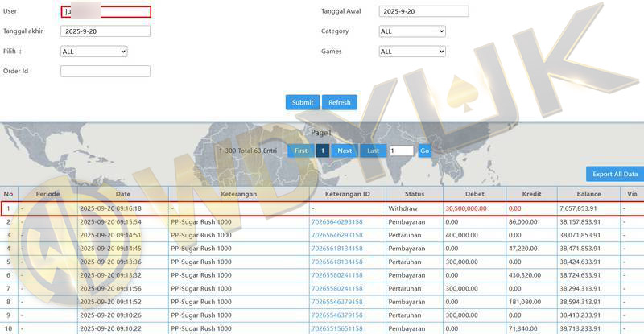Export all data with Export All Data
644x334 pixels.
coord(614,174)
